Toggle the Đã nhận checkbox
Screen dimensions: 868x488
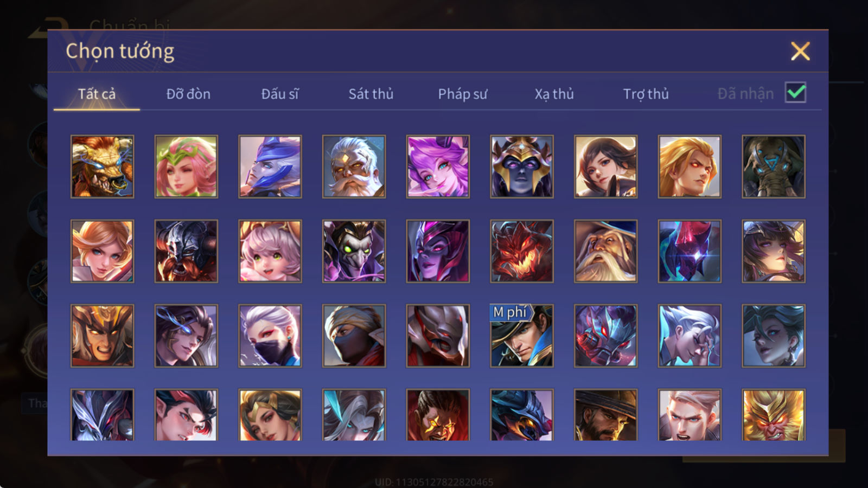point(795,93)
